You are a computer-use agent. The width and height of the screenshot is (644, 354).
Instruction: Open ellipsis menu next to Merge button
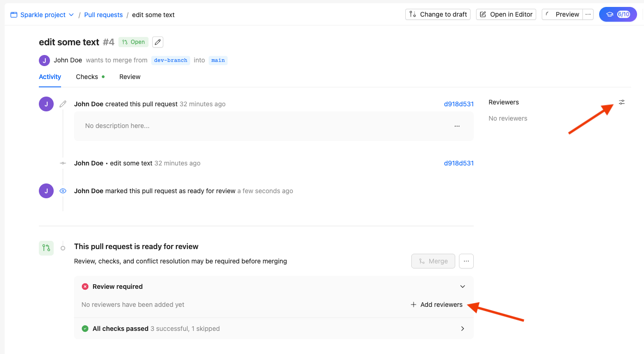[x=466, y=261]
